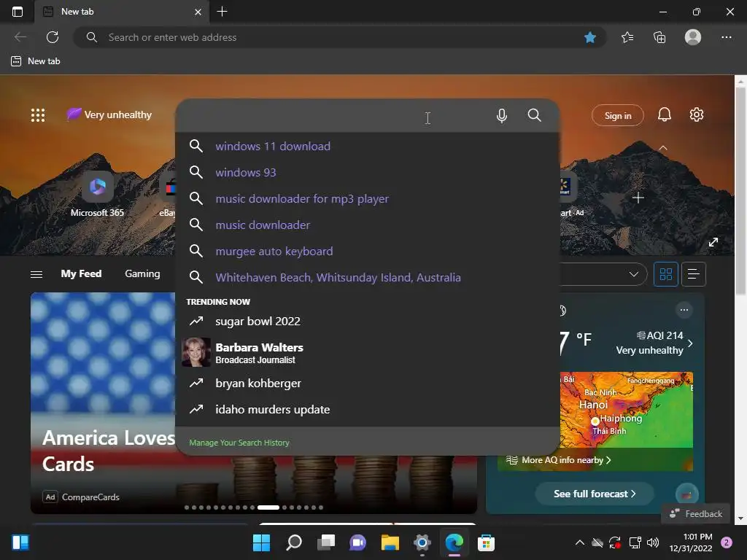Open the notification count badge
This screenshot has height=560, width=747.
point(727,542)
